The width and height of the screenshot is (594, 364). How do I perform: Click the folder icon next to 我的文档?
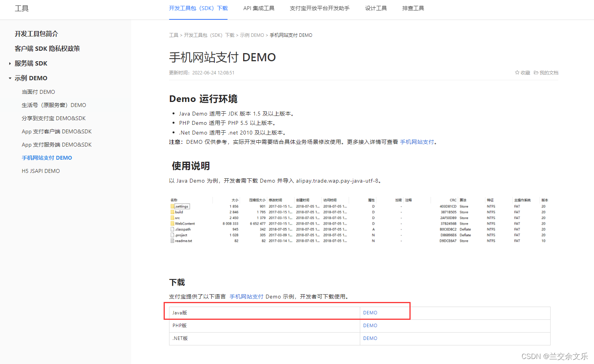[x=536, y=72]
